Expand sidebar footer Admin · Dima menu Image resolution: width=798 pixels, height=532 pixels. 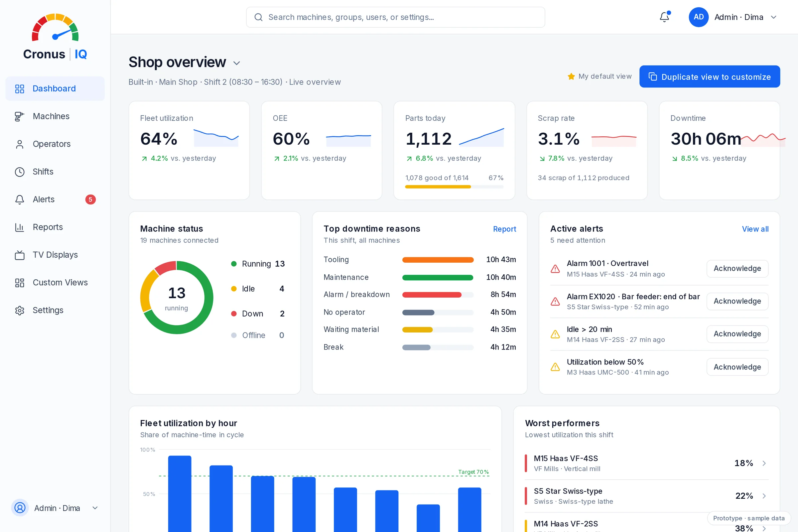tap(95, 508)
